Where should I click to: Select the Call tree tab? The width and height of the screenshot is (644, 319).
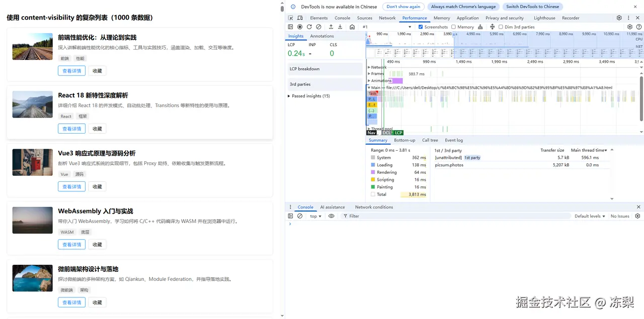[x=430, y=140]
